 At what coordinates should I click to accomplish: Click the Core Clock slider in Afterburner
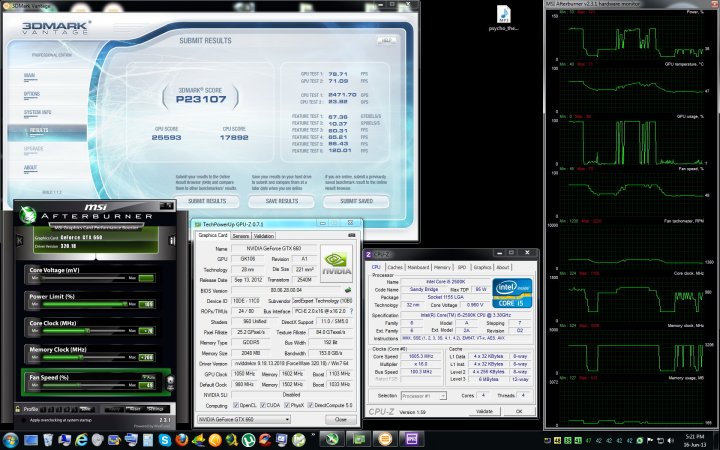(x=84, y=331)
